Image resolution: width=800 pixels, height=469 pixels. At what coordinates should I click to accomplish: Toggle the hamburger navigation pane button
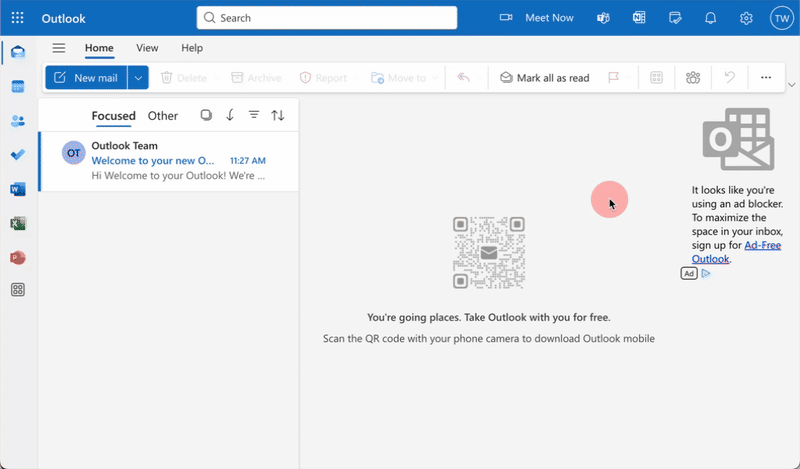click(x=59, y=48)
